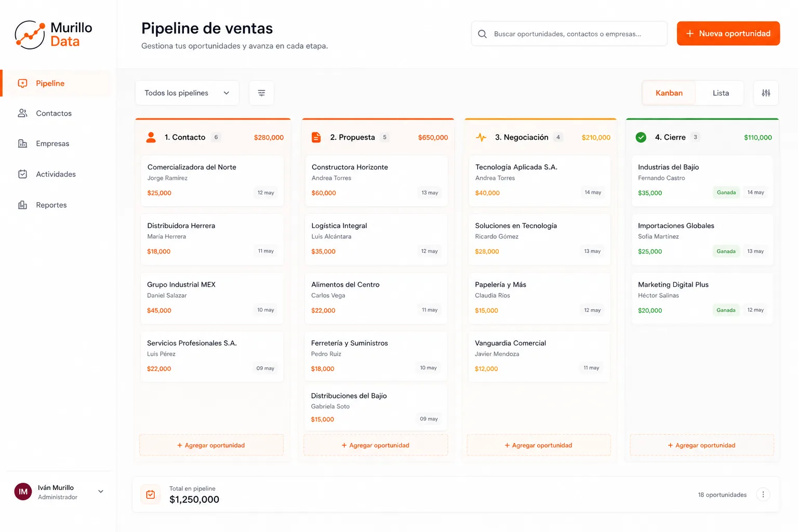798x532 pixels.
Task: Add opportunity in the Contacto column
Action: [211, 445]
